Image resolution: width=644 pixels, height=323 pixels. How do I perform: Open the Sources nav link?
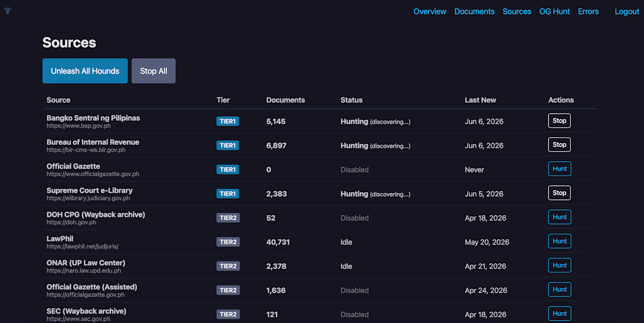coord(517,12)
